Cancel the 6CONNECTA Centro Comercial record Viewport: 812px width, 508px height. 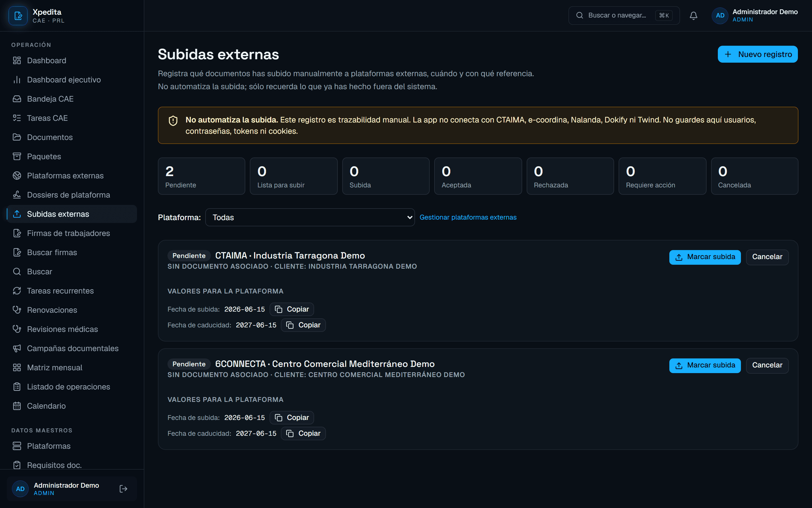[767, 365]
